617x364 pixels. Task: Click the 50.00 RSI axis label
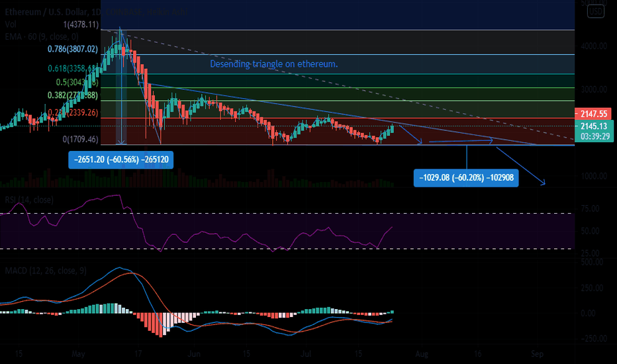pos(590,231)
